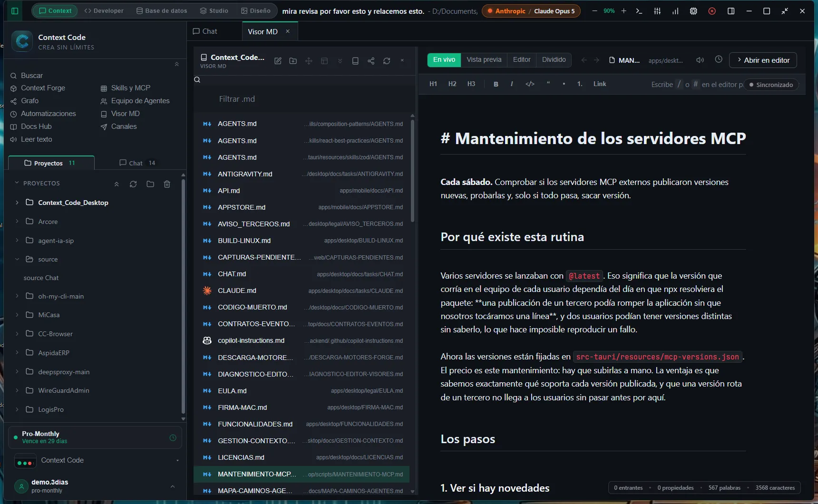The width and height of the screenshot is (818, 504).
Task: Collapse the source project folder
Action: click(x=17, y=259)
